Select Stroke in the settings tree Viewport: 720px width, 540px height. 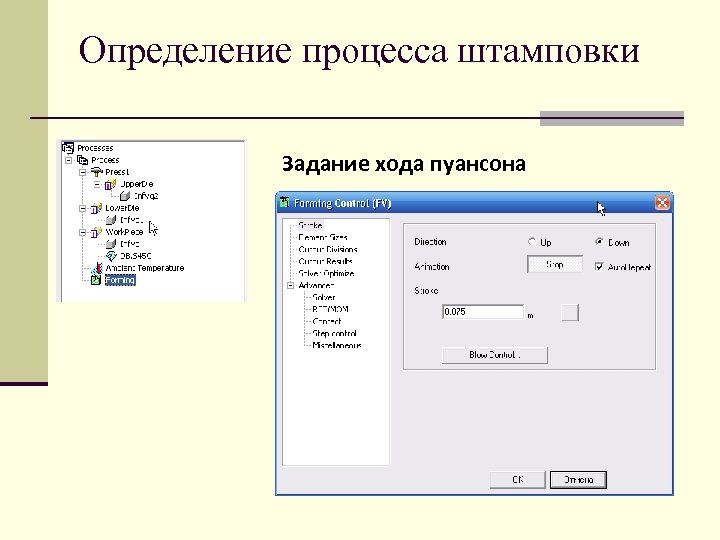(310, 225)
